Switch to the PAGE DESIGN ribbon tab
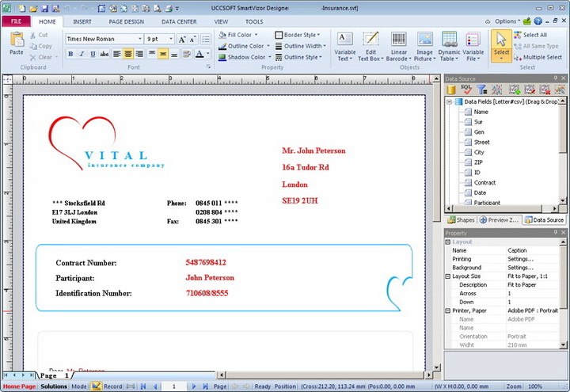Screen dimensions: 570x392 127,21
